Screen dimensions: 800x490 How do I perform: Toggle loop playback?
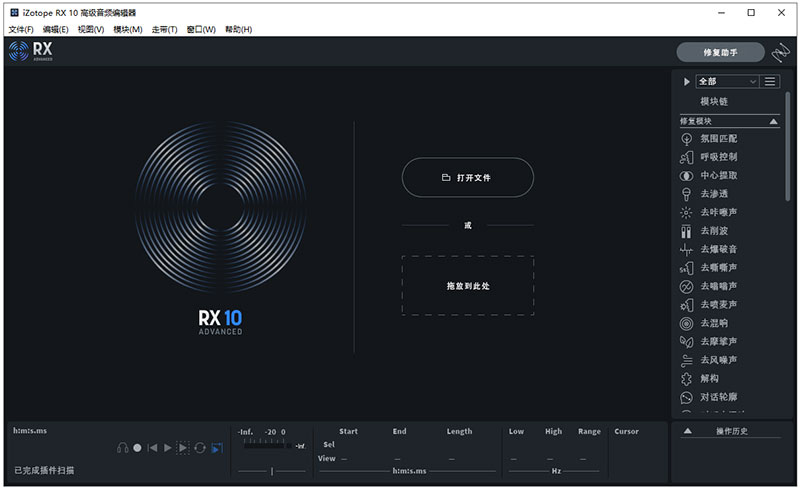click(200, 448)
